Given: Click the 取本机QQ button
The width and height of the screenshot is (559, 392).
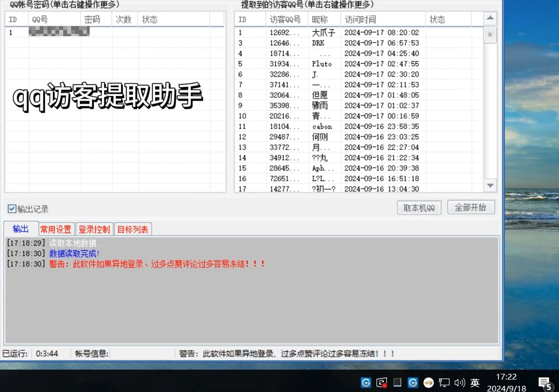Looking at the screenshot, I should 419,208.
